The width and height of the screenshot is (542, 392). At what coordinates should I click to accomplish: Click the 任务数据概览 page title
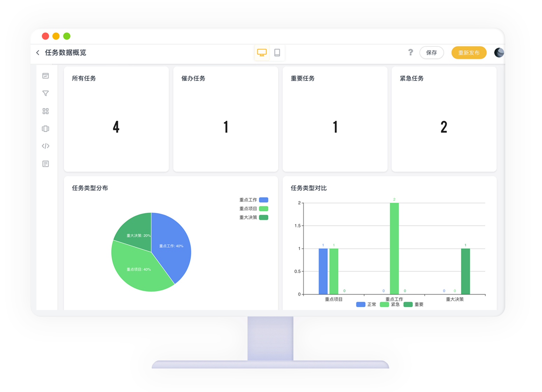[65, 52]
